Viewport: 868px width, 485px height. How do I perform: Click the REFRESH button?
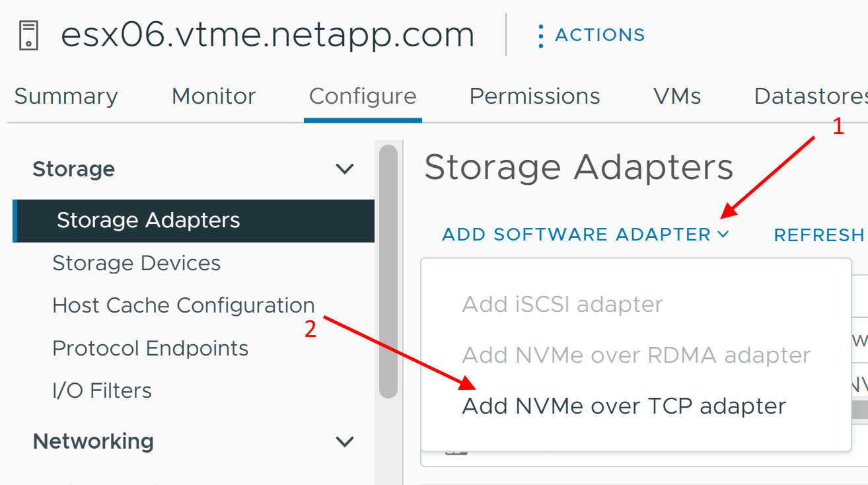819,235
